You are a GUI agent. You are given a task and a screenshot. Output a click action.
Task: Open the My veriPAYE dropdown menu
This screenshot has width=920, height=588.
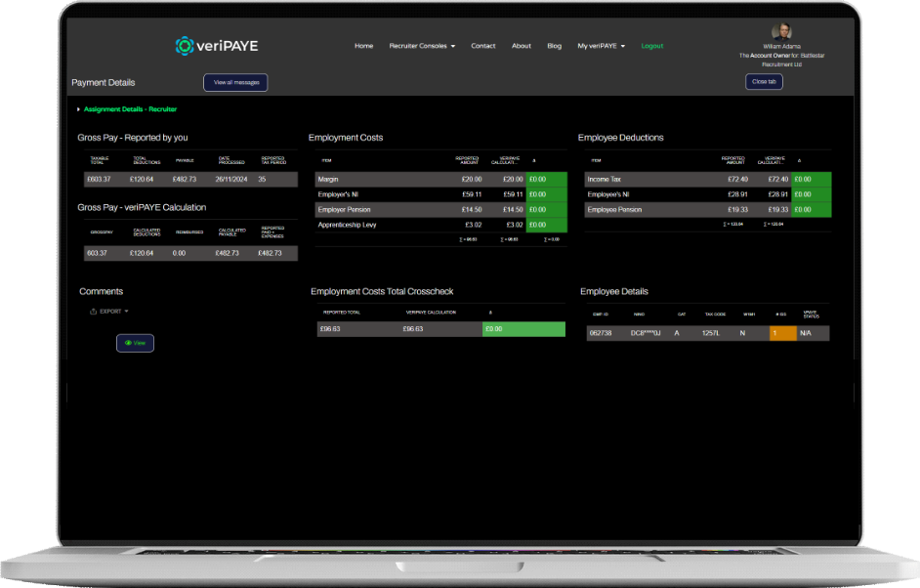(x=601, y=46)
